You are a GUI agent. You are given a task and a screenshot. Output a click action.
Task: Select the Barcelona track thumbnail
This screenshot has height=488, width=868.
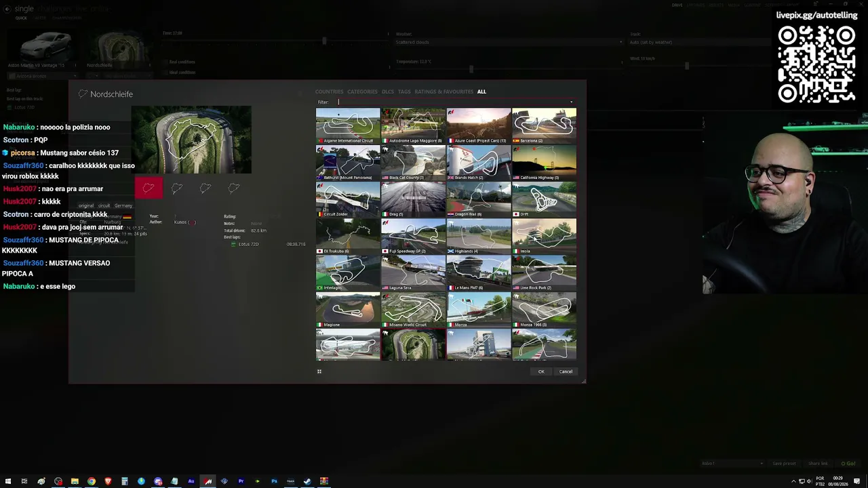544,126
